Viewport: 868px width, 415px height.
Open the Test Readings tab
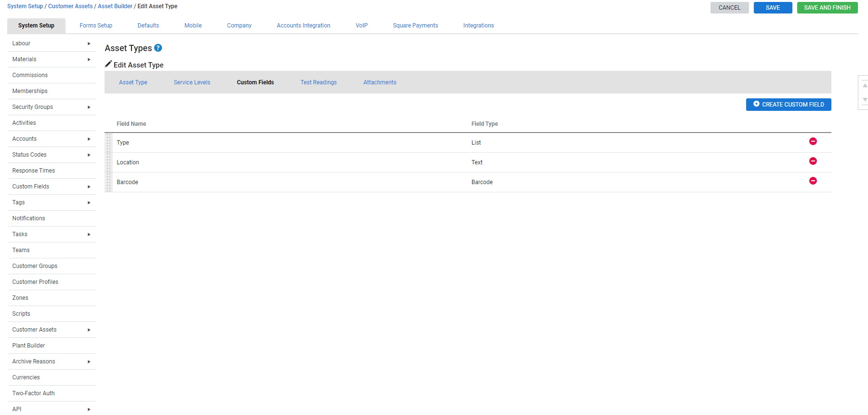click(x=318, y=82)
